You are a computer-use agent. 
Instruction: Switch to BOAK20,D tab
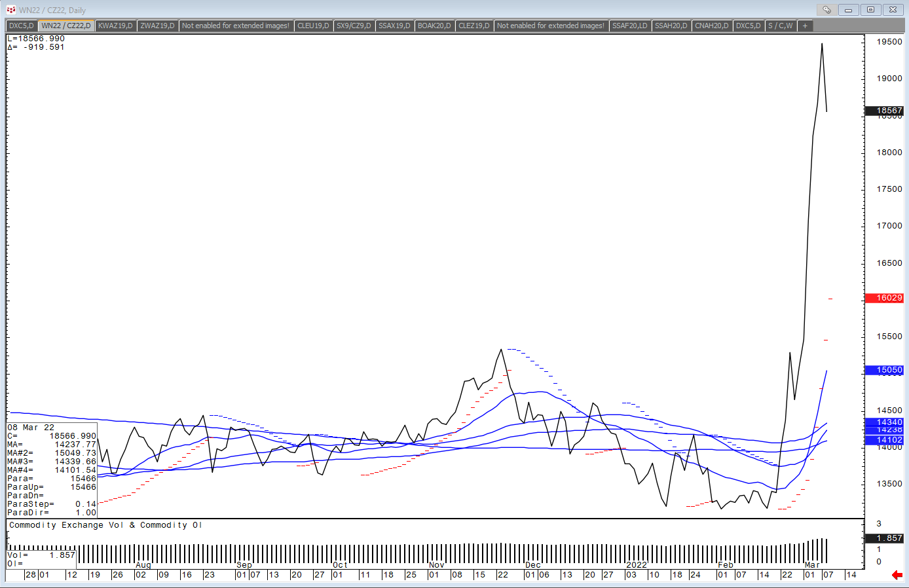[434, 26]
